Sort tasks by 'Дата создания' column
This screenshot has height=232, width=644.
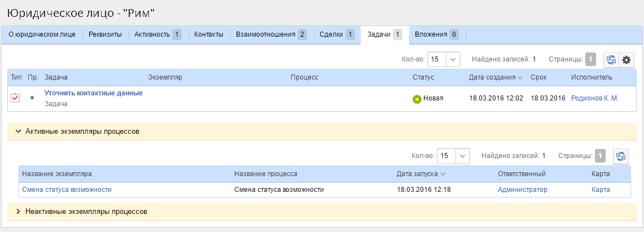495,77
